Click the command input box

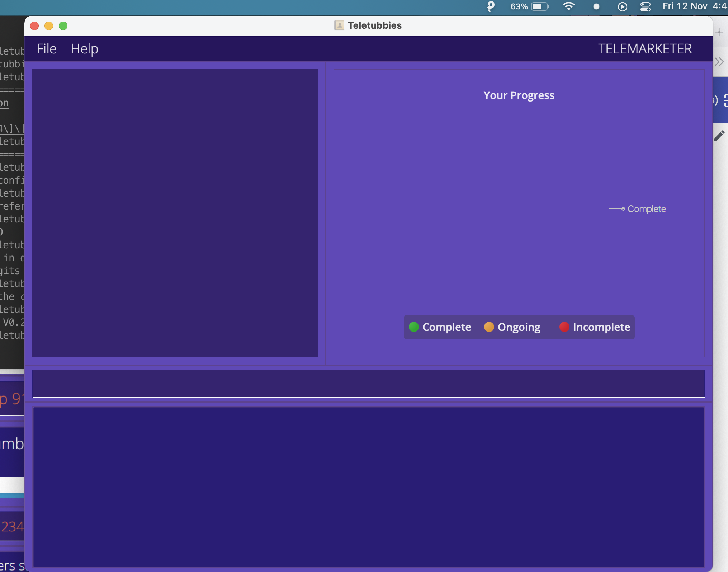click(368, 383)
